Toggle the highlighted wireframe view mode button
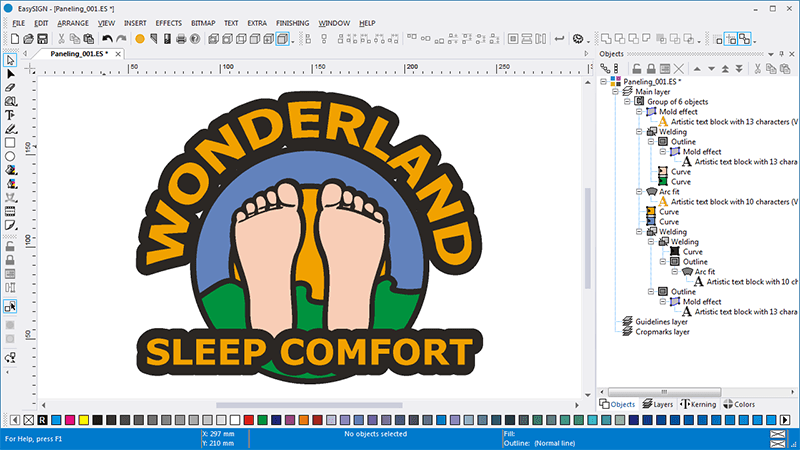 click(x=284, y=39)
